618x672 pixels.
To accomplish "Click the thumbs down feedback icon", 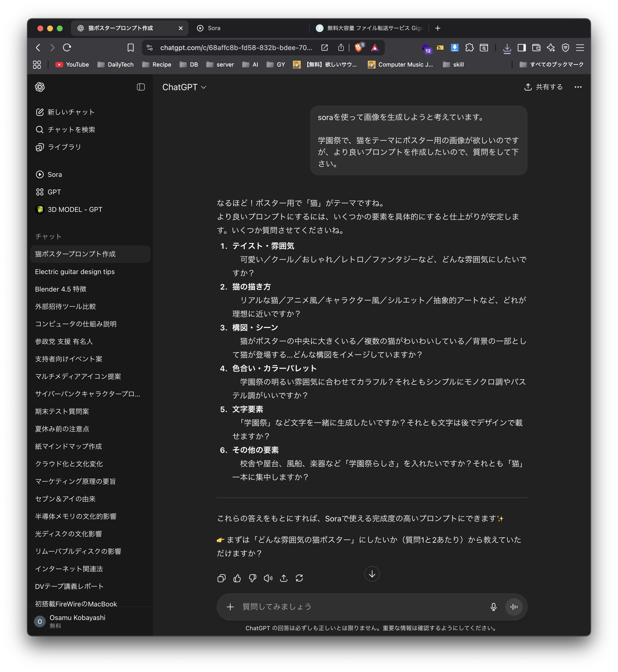I will point(252,578).
